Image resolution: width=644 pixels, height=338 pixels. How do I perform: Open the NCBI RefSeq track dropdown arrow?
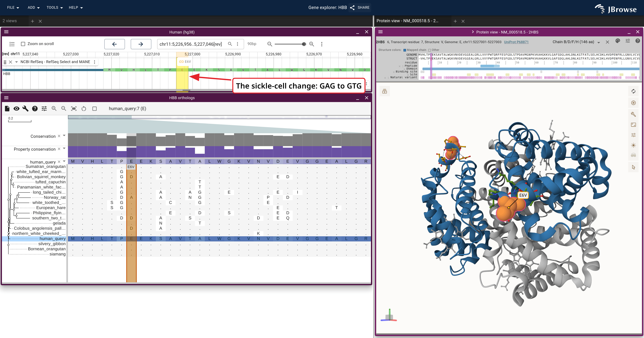click(x=16, y=62)
